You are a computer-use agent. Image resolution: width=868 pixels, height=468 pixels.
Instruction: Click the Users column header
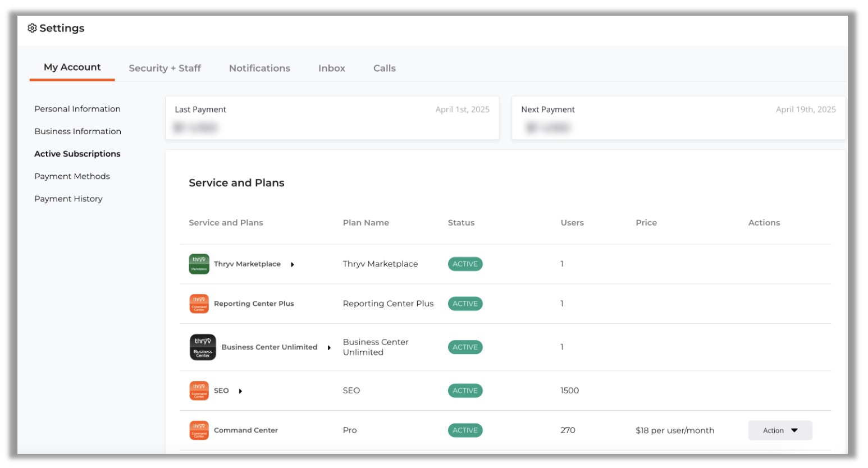[572, 223]
